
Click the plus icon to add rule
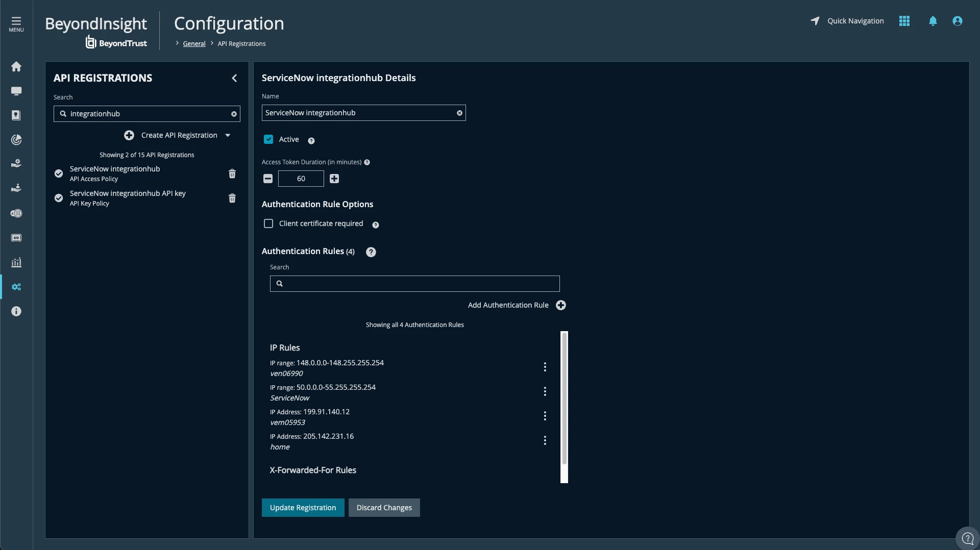click(x=561, y=305)
